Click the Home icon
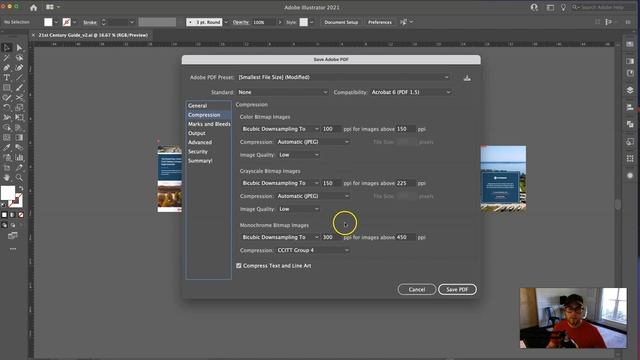Viewport: 640px width, 360px height. click(x=33, y=7)
